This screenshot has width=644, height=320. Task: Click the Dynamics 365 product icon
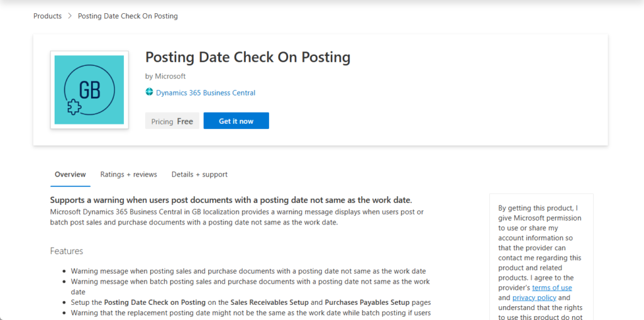[x=150, y=92]
